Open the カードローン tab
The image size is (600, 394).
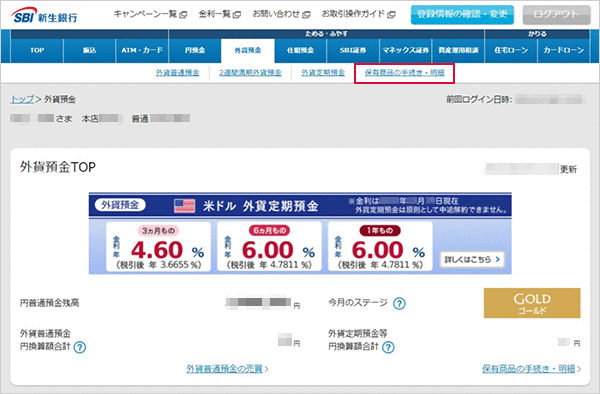pyautogui.click(x=564, y=50)
